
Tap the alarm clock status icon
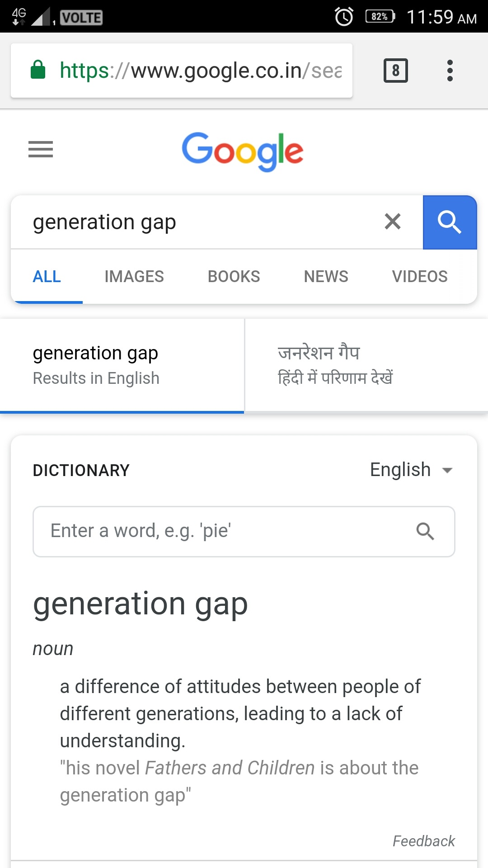[344, 17]
